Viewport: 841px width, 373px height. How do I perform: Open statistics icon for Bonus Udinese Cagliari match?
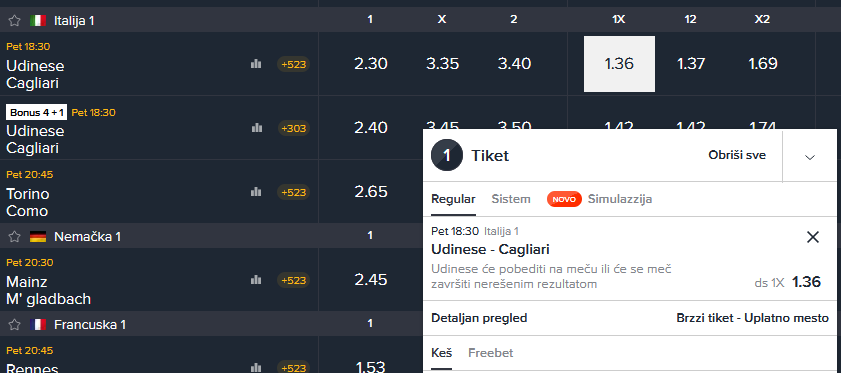[x=256, y=128]
